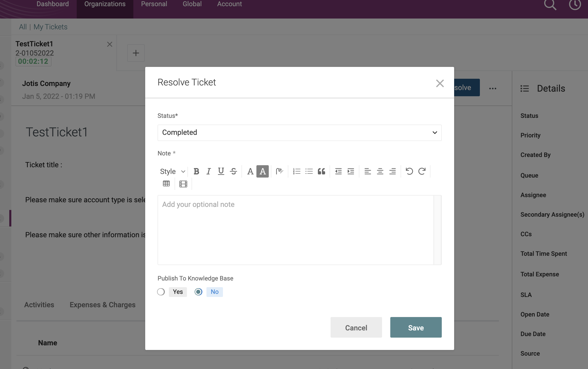Click into the optional note text area
The width and height of the screenshot is (588, 369).
[296, 230]
